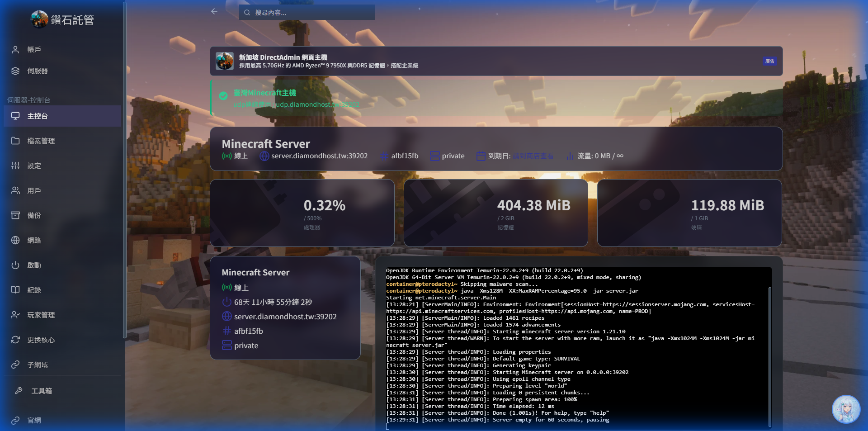Open the 帳戶 account menu item

34,50
